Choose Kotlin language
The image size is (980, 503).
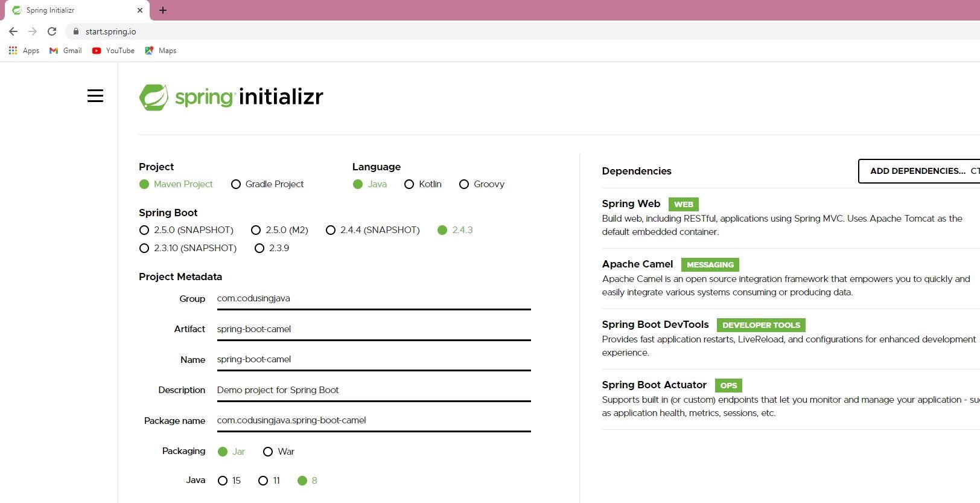[x=423, y=184]
